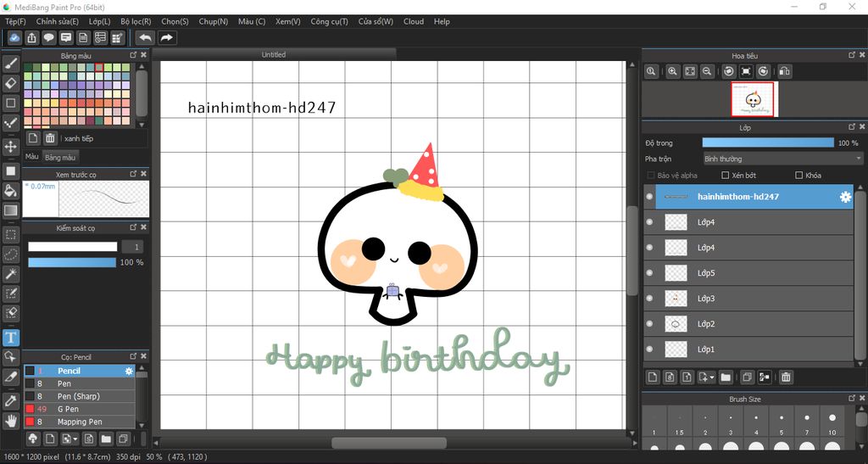Toggle the Khóa lock checkbox
This screenshot has width=868, height=464.
[x=798, y=175]
